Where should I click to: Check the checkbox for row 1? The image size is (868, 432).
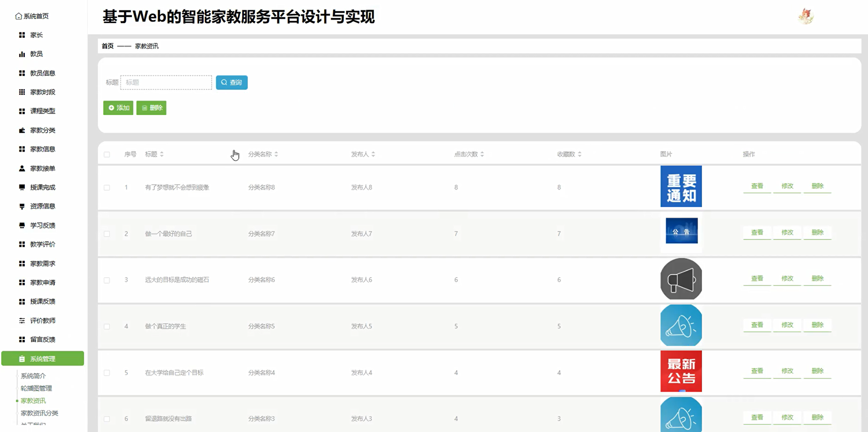(x=107, y=187)
